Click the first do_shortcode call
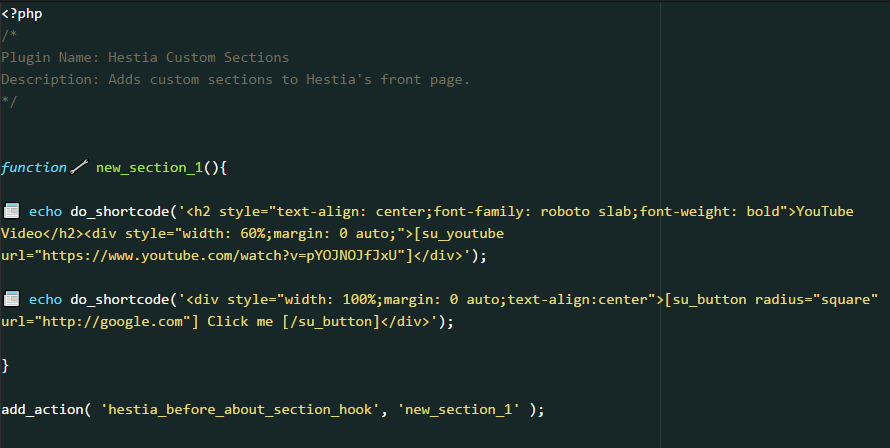 [x=116, y=212]
